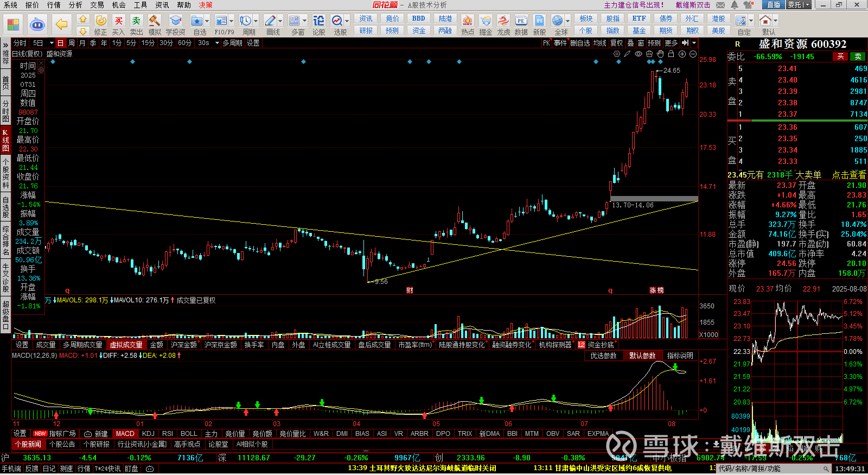Viewport: 868px width, 475px height.
Task: Open the 龙虎 dragon-tiger list icon
Action: [x=503, y=21]
